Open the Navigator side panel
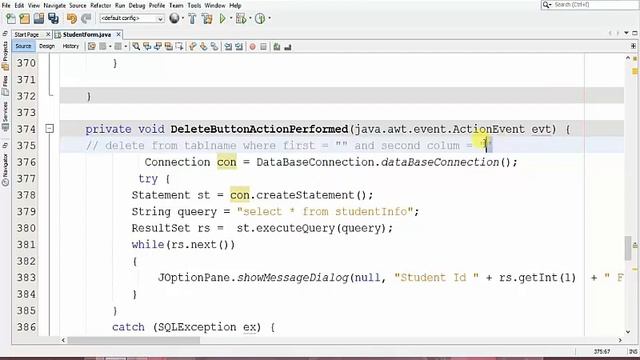This screenshot has width=640, height=360. [x=5, y=169]
